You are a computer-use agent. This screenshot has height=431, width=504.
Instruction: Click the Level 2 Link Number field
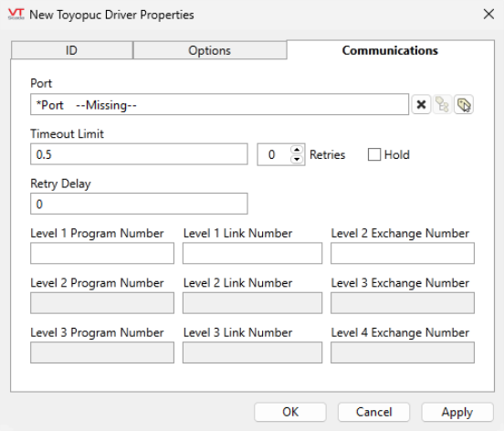[x=252, y=303]
